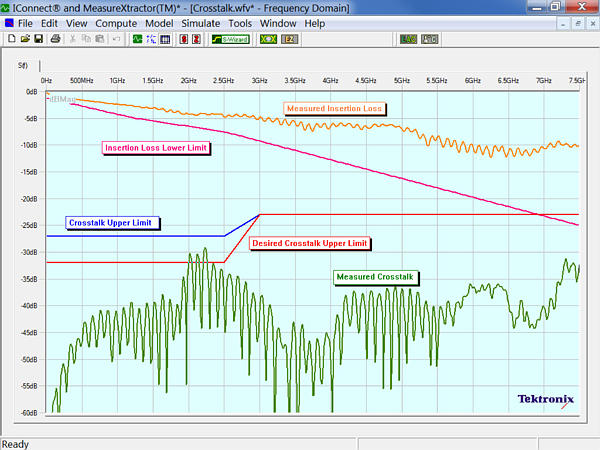Click the Desired Crosstalk Upper Limit label
This screenshot has height=450, width=600.
pos(310,243)
